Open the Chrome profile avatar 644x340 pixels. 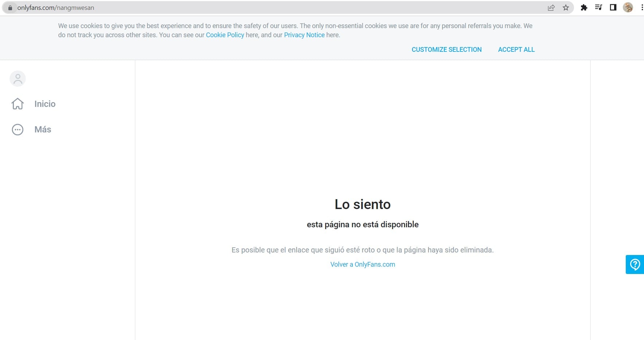point(628,8)
